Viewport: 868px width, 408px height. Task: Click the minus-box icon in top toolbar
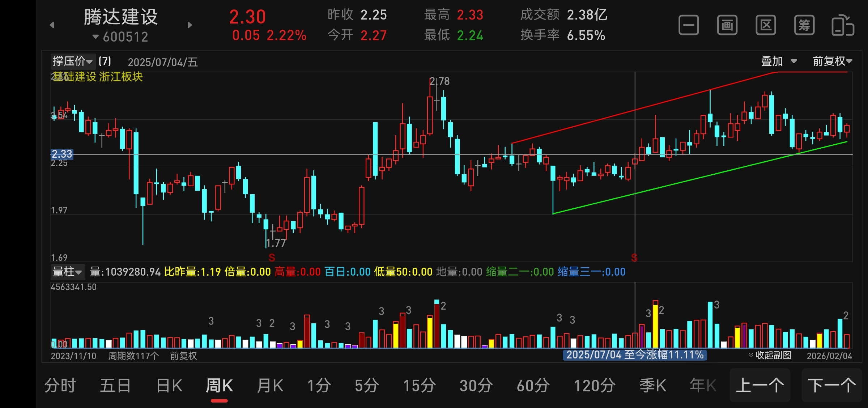[689, 25]
